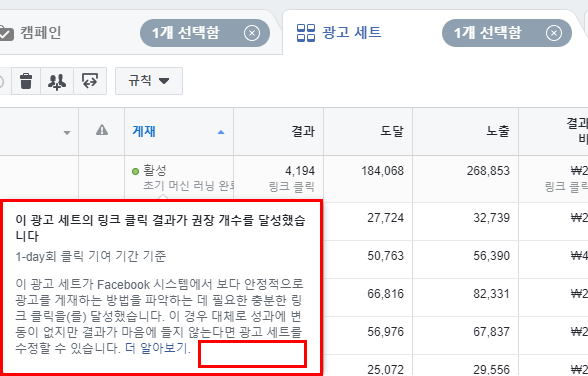
Task: Click the people audience icon in toolbar
Action: (57, 81)
